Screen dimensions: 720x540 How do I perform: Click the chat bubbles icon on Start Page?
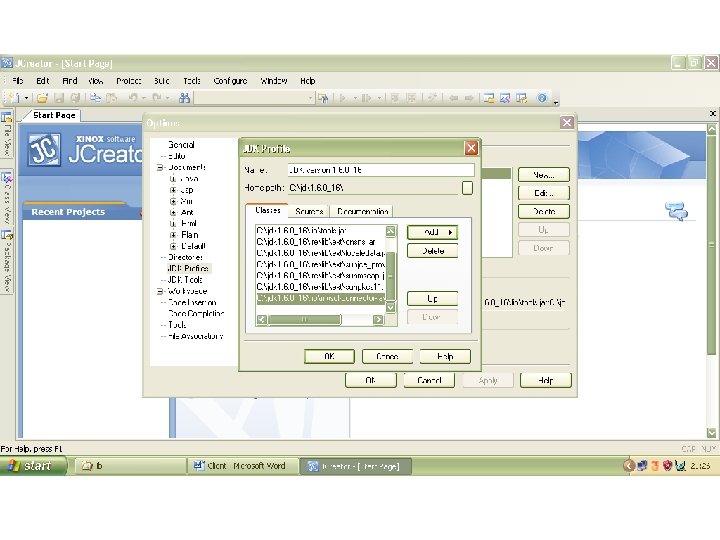(676, 211)
